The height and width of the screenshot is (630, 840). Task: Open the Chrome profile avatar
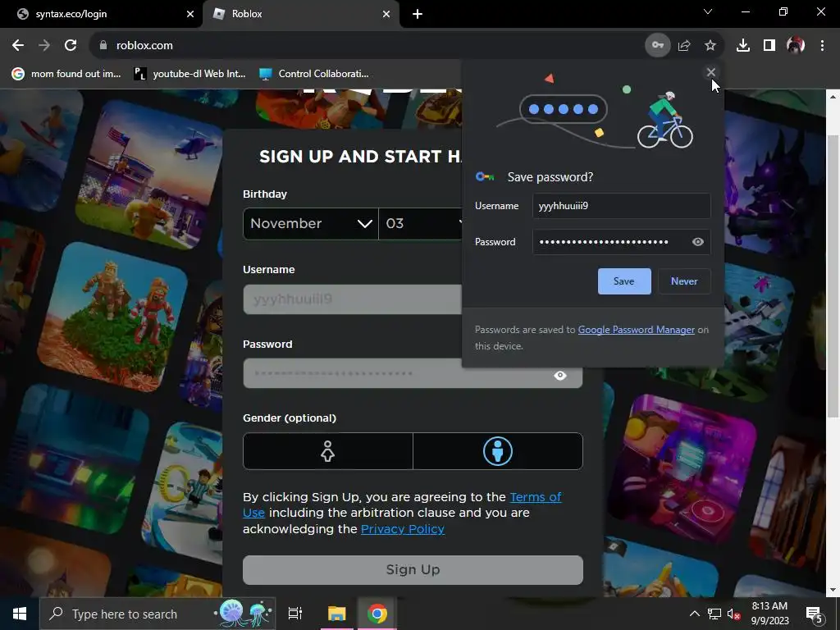[x=796, y=46]
